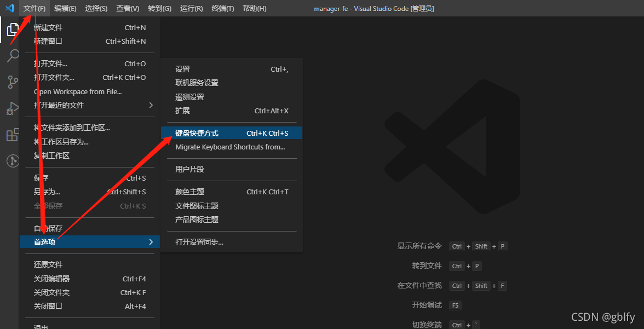Select 关闭文件夹 menu entry
Image resolution: width=644 pixels, height=329 pixels.
pos(90,292)
